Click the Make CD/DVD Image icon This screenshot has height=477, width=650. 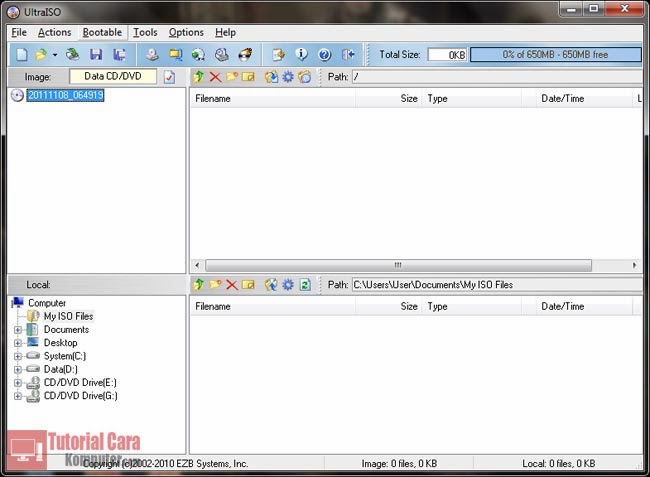(x=152, y=55)
